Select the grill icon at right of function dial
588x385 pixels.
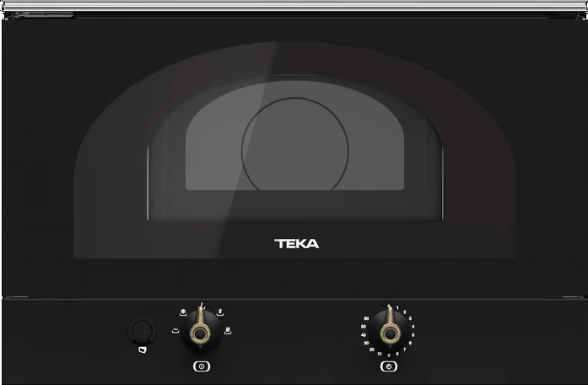229,330
